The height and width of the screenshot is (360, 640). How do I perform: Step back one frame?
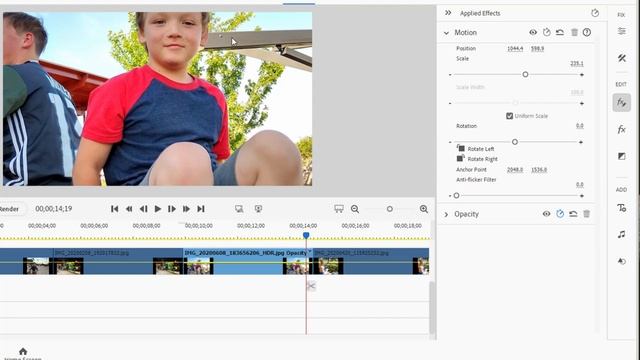coord(143,209)
